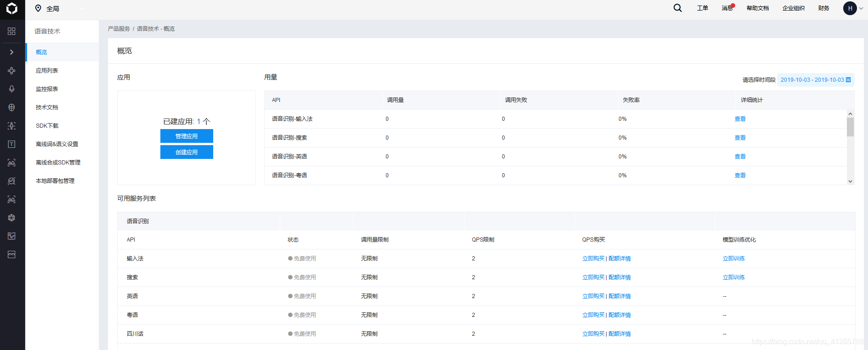Click 配额详情 for 输入法 row
Viewport: 868px width, 350px height.
click(x=619, y=259)
